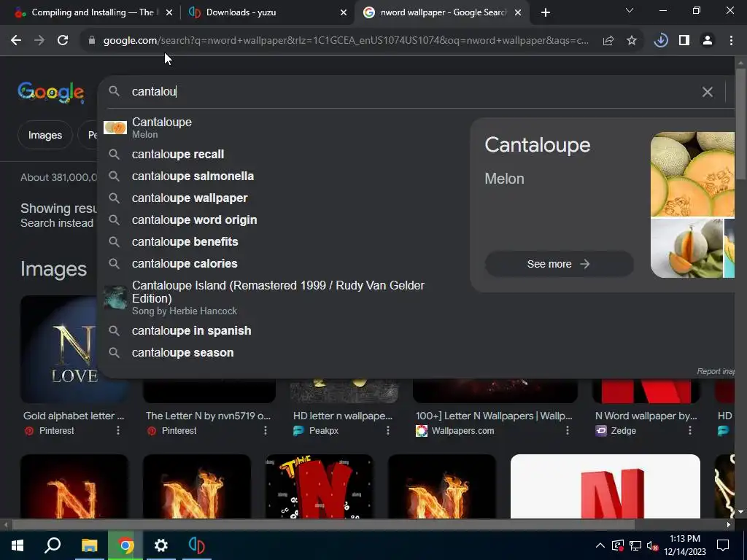
Task: Close the nword wallpaper Google Search tab
Action: pyautogui.click(x=518, y=12)
